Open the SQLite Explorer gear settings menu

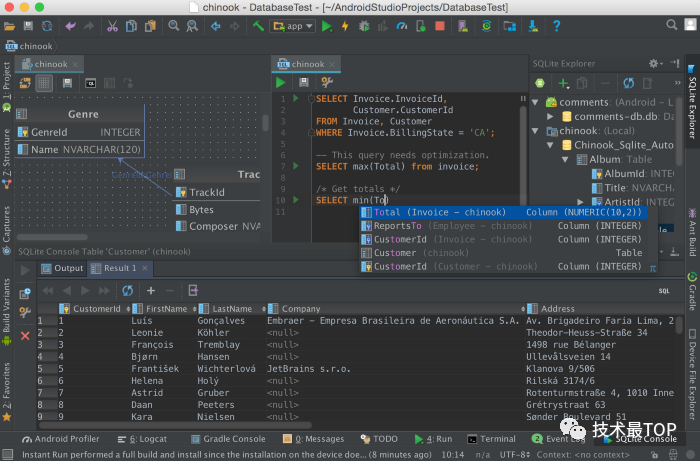pos(654,64)
